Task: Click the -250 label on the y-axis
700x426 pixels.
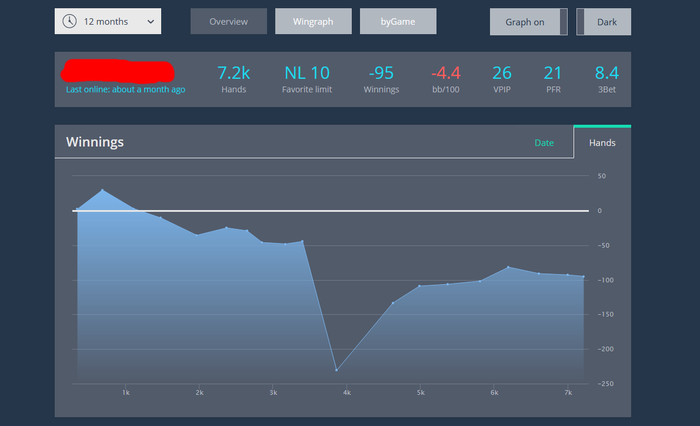Action: click(605, 384)
